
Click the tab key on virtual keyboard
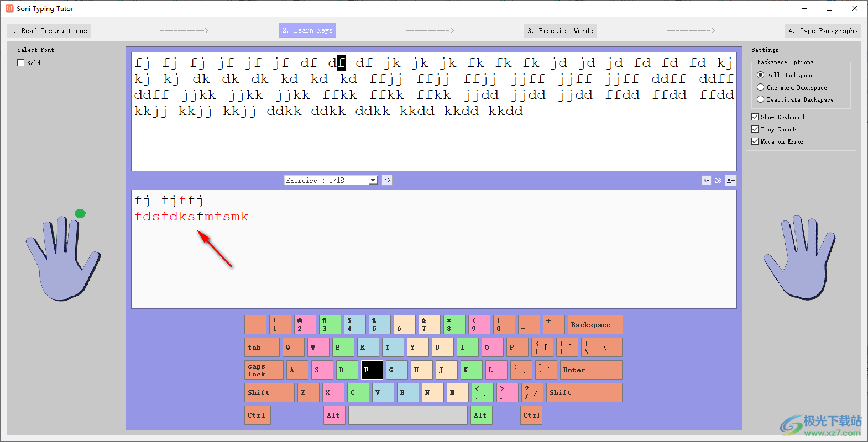262,348
